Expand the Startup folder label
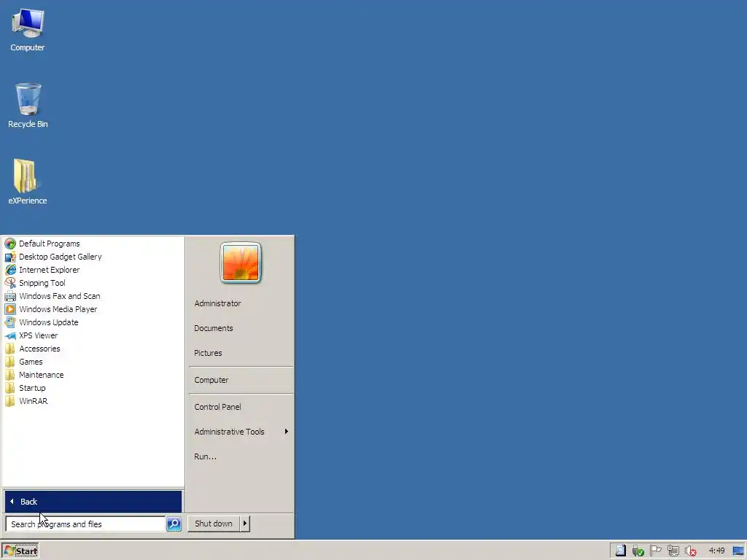This screenshot has width=747, height=560. [x=32, y=388]
